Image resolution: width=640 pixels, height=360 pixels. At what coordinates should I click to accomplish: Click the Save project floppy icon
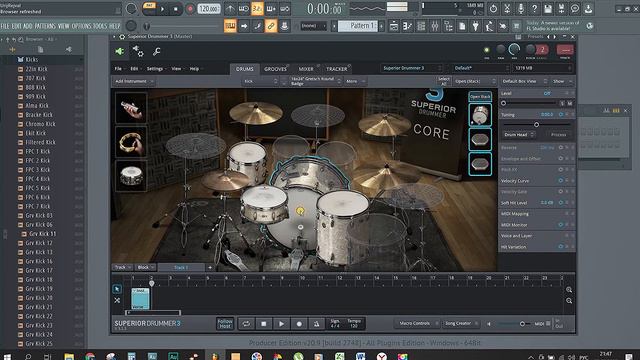point(548,9)
